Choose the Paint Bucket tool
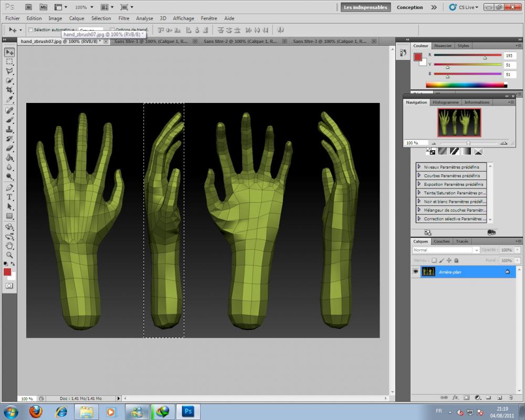This screenshot has width=525, height=420. click(x=9, y=158)
